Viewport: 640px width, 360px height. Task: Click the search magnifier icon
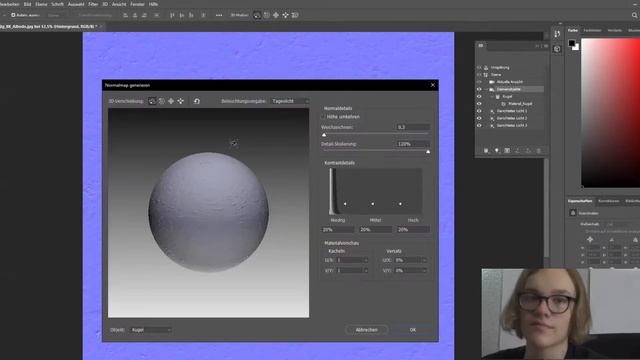634,15
